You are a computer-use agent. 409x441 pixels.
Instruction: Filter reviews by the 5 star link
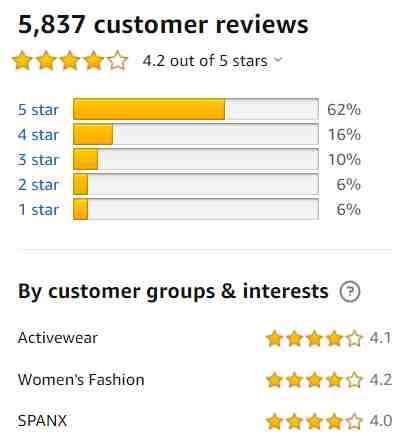tap(38, 110)
